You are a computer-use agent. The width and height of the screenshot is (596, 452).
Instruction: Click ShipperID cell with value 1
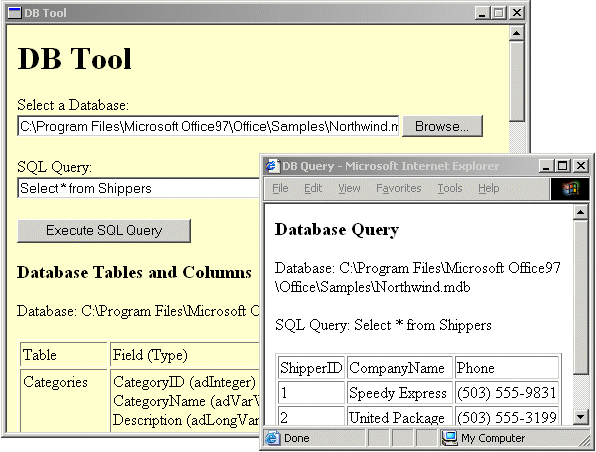tap(311, 393)
